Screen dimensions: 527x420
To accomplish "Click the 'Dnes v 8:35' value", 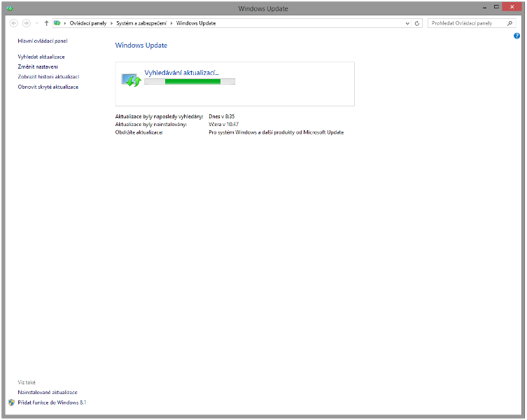I will coord(221,116).
